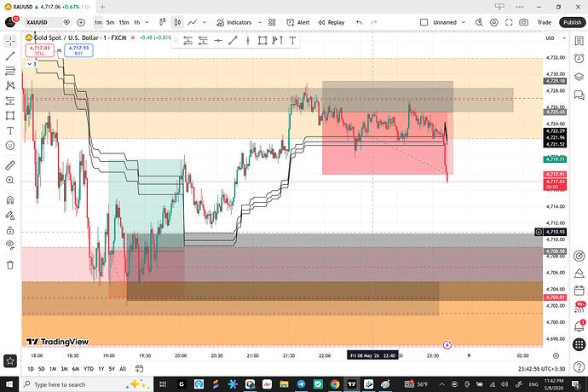The width and height of the screenshot is (588, 392).
Task: Open the calendar panel in right sidebar
Action: click(x=579, y=291)
